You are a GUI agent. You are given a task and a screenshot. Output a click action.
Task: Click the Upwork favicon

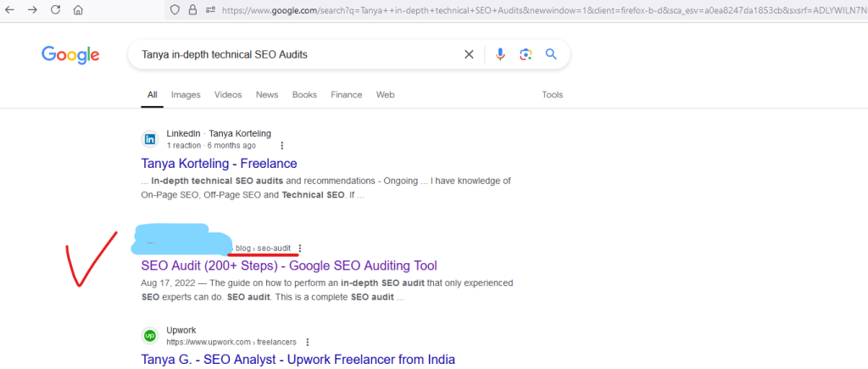pyautogui.click(x=150, y=336)
